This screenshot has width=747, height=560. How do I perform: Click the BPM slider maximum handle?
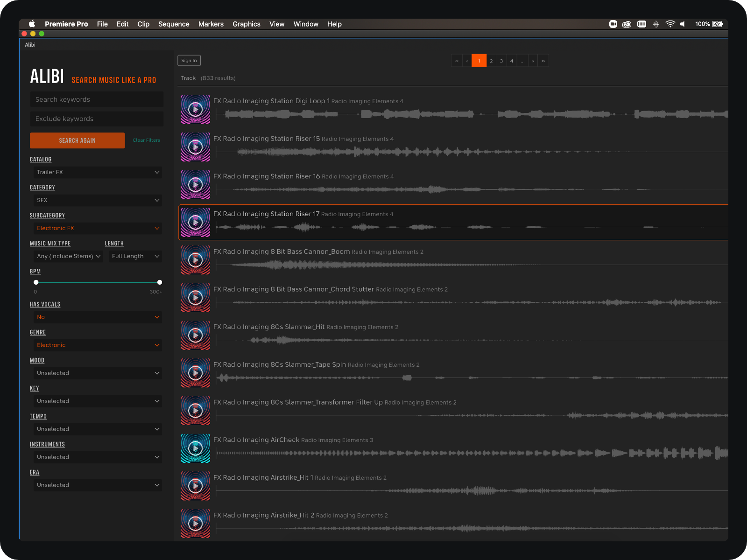pyautogui.click(x=160, y=282)
